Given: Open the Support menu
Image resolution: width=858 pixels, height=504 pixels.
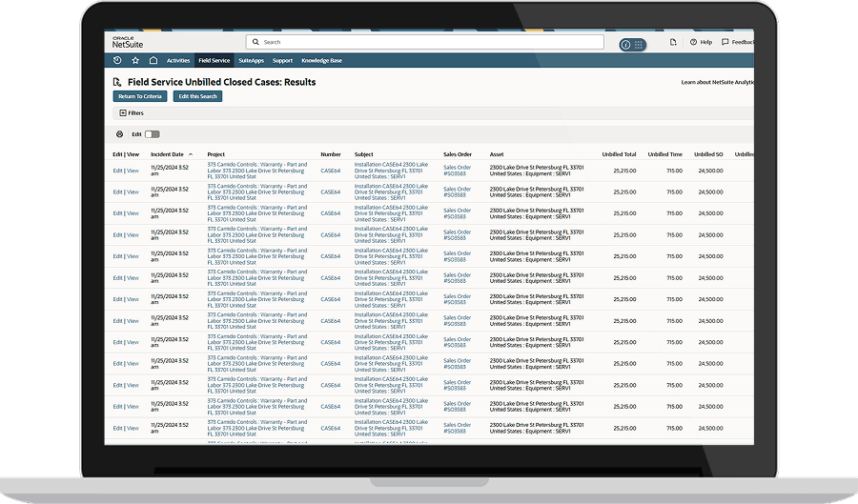Looking at the screenshot, I should pyautogui.click(x=282, y=61).
